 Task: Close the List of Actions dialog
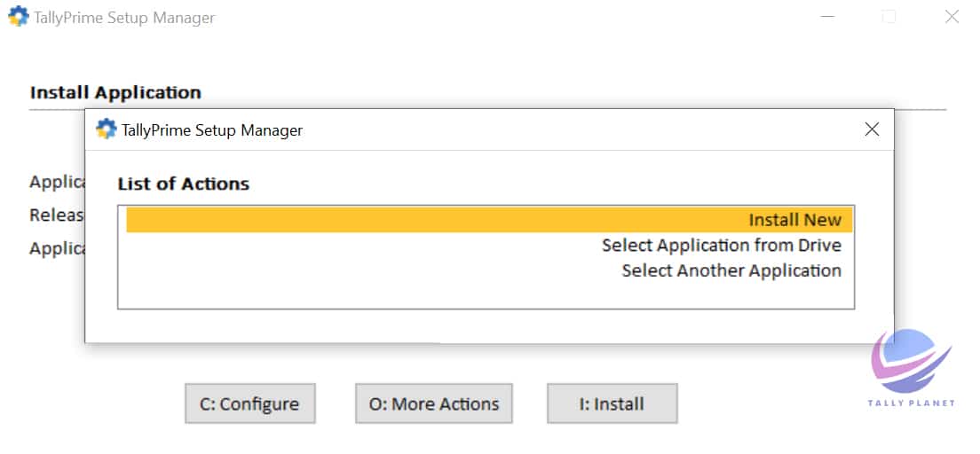click(872, 129)
